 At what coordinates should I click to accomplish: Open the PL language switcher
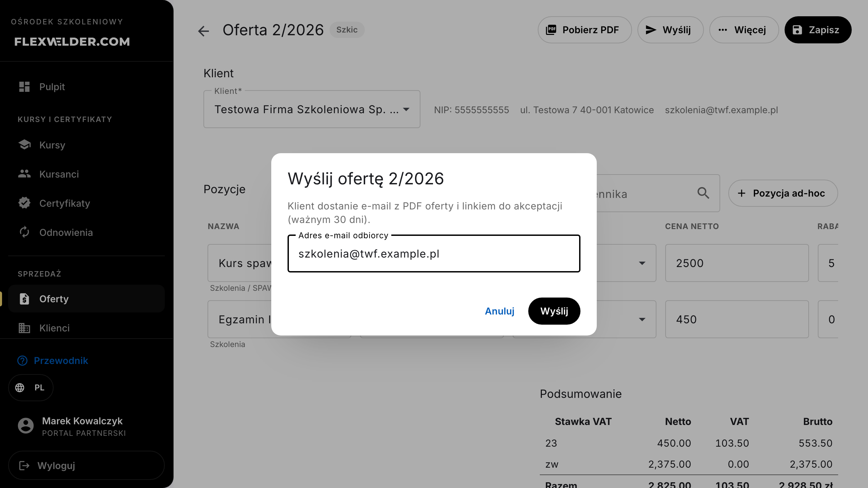pos(31,388)
